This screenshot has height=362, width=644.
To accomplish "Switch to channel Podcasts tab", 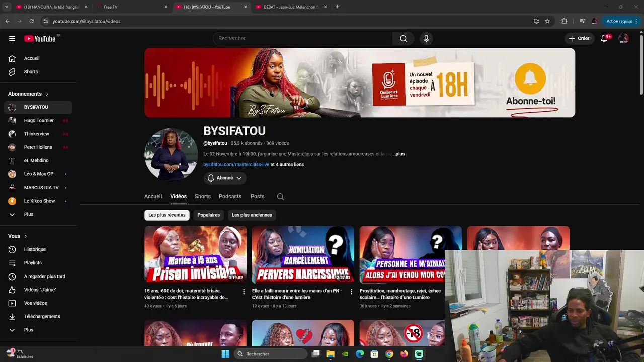I will (230, 197).
